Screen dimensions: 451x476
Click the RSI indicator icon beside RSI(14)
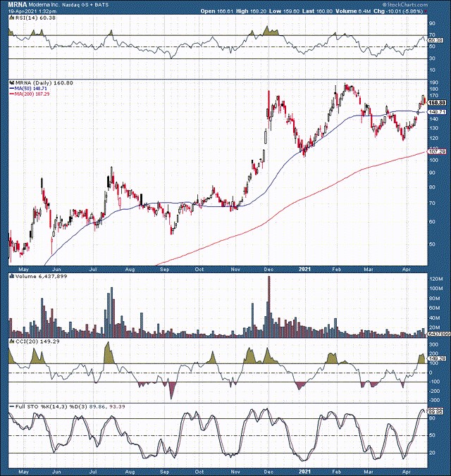(x=12, y=18)
